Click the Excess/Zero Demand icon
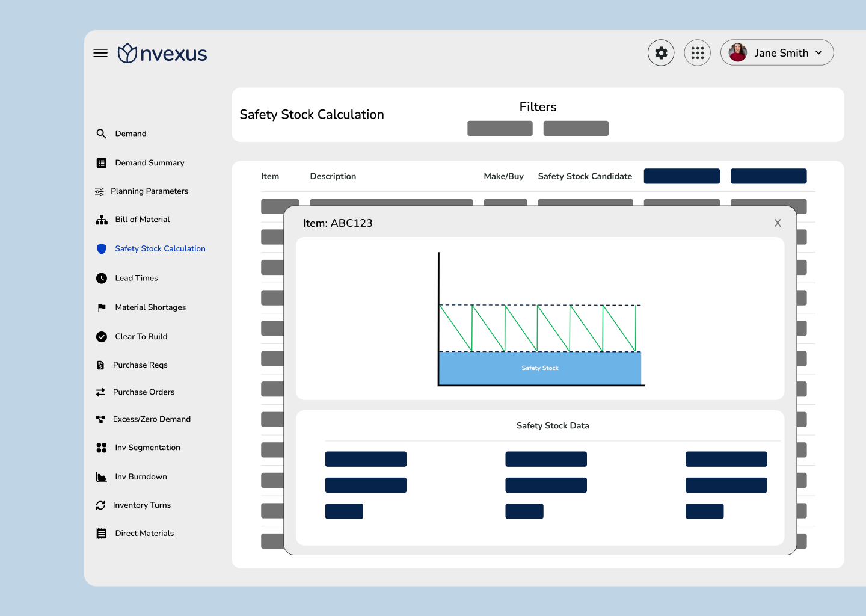This screenshot has height=616, width=866. [x=100, y=419]
